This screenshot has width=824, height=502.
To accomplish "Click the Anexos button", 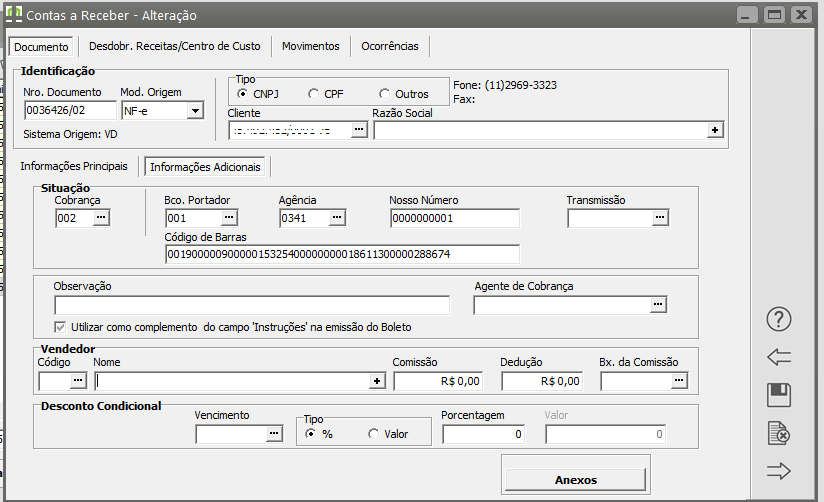I will tap(575, 479).
